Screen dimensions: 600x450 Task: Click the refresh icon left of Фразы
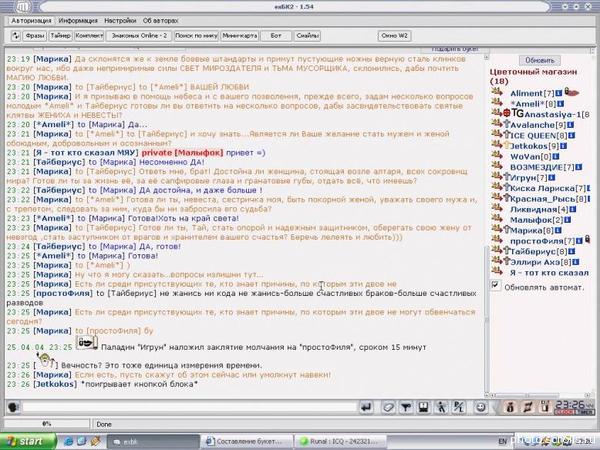[x=16, y=36]
